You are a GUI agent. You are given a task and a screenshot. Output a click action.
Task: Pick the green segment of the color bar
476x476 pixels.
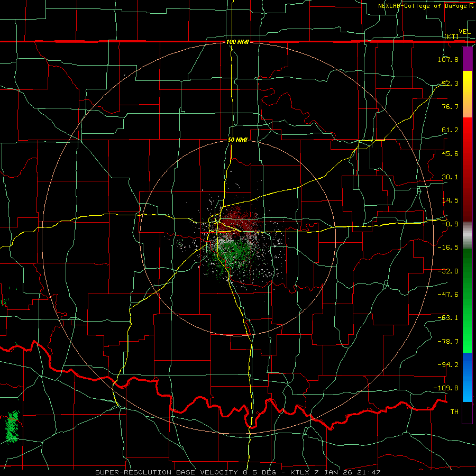click(467, 300)
